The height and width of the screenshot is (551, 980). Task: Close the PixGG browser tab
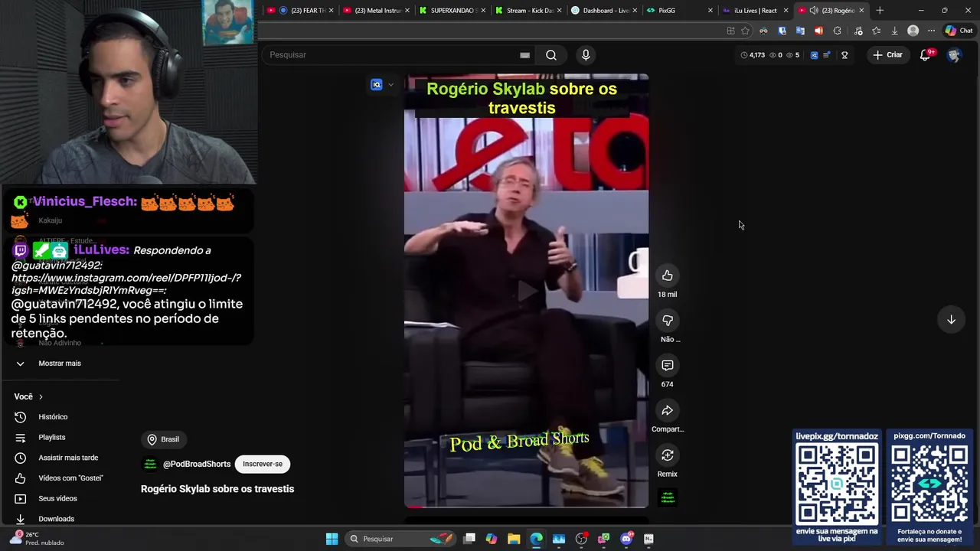(x=710, y=11)
